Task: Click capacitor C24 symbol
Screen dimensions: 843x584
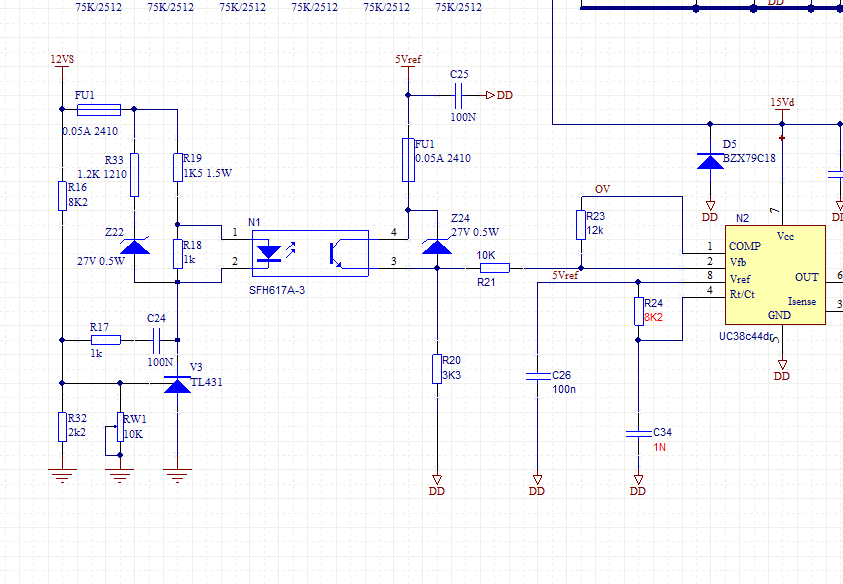Action: pyautogui.click(x=156, y=340)
